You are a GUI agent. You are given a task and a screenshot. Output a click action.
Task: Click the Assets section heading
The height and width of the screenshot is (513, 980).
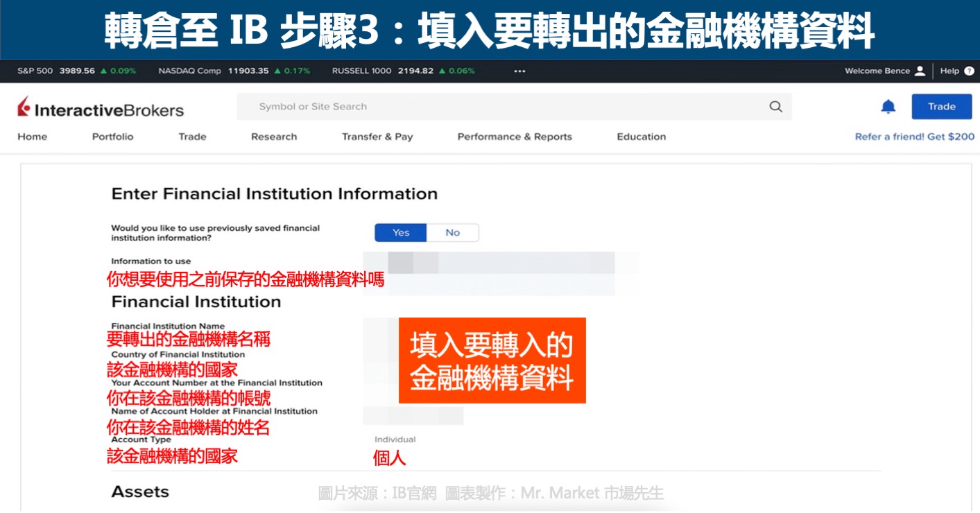pyautogui.click(x=140, y=492)
